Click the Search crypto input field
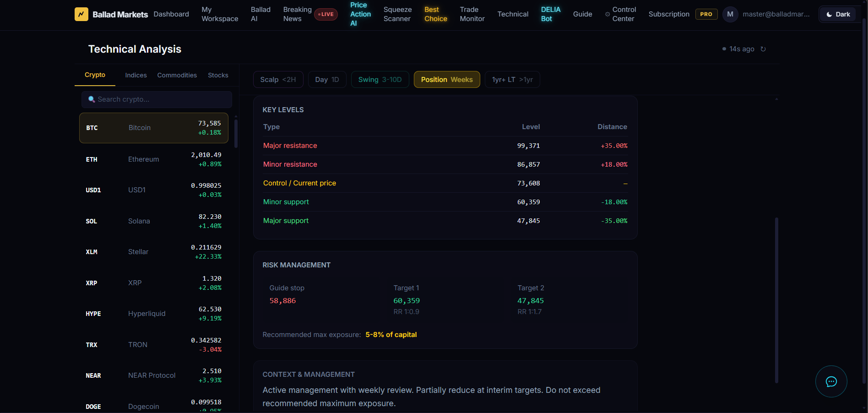Image resolution: width=868 pixels, height=413 pixels. 157,99
